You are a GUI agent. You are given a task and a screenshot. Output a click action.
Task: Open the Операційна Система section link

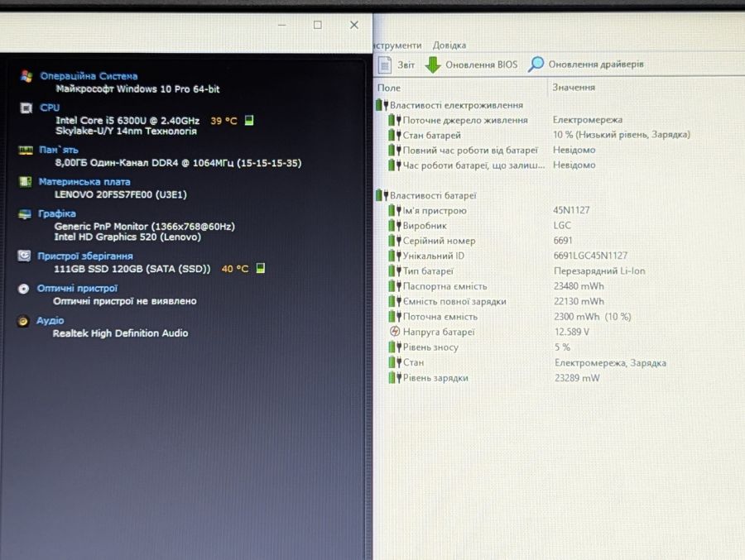[89, 76]
